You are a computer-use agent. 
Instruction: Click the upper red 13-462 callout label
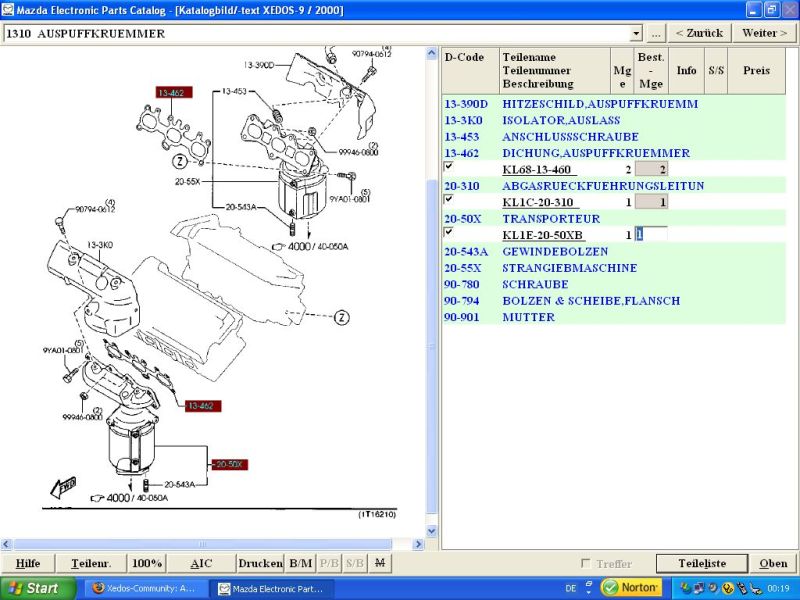(x=173, y=92)
